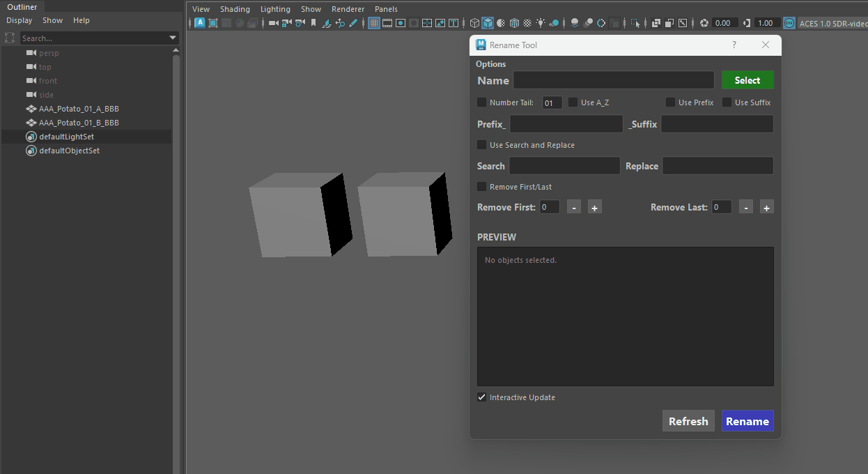Viewport: 868px width, 474px height.
Task: Decrease Remove Last with minus button
Action: [x=745, y=207]
